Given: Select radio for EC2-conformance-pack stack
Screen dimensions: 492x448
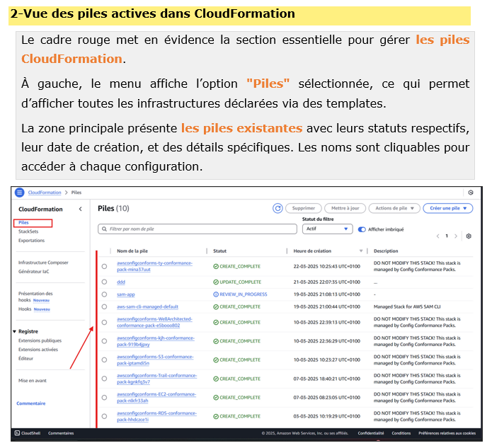Looking at the screenshot, I should click(x=104, y=398).
